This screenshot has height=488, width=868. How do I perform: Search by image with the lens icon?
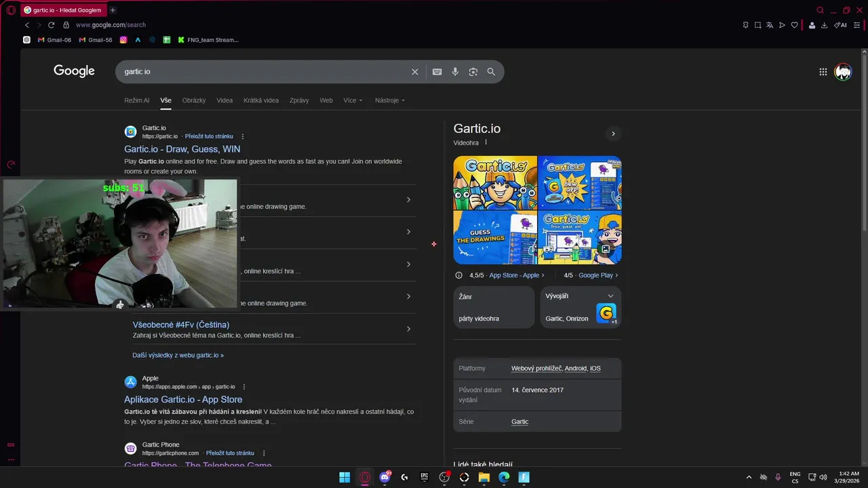(x=473, y=72)
